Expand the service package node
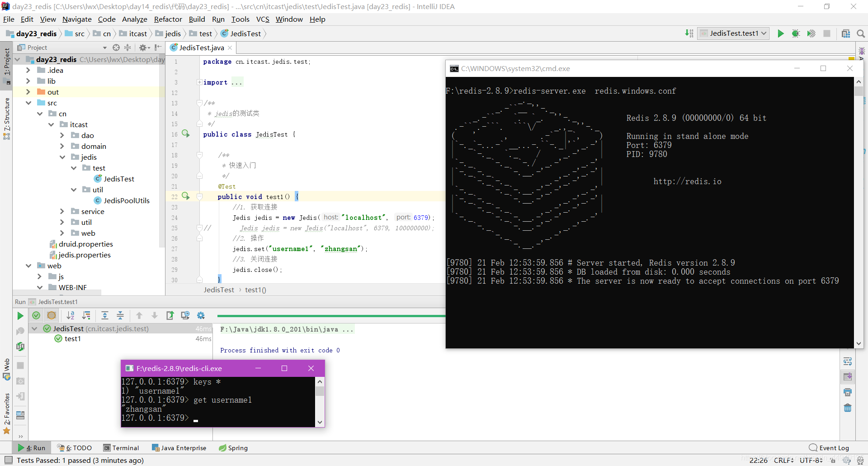868x466 pixels. coord(62,211)
